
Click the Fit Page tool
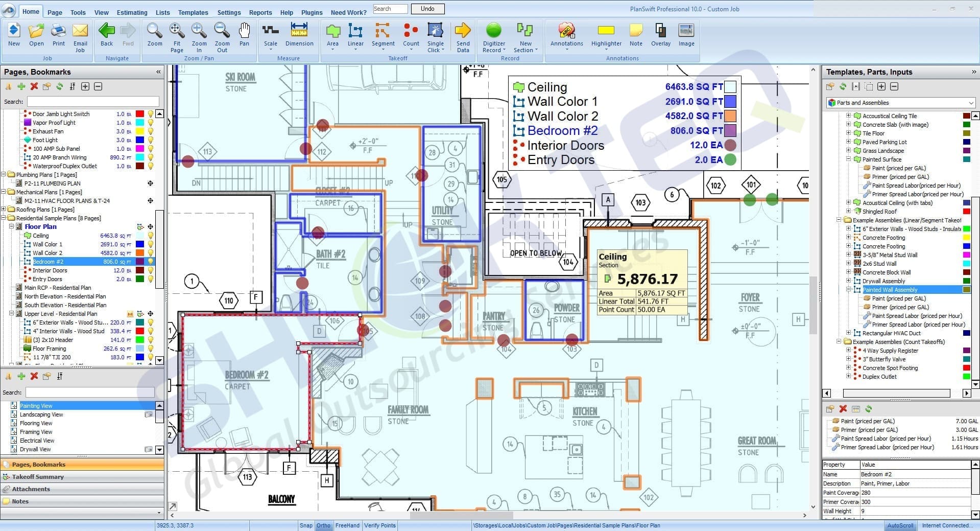[177, 37]
